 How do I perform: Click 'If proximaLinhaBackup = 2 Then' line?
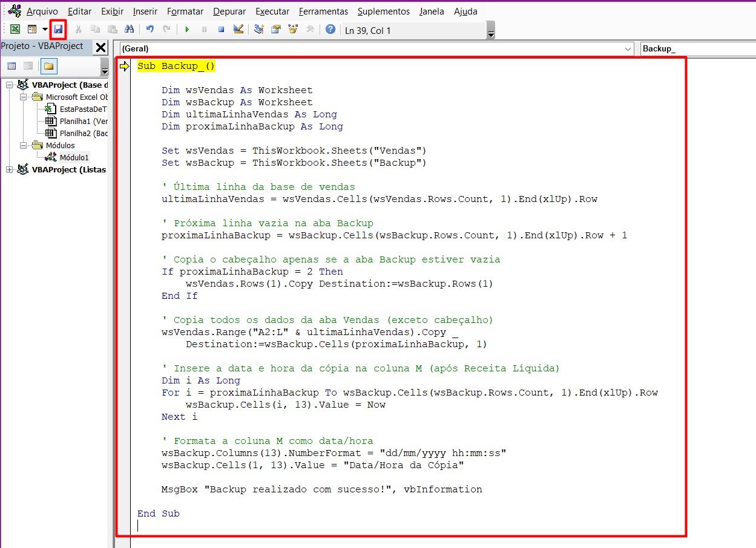tap(252, 272)
